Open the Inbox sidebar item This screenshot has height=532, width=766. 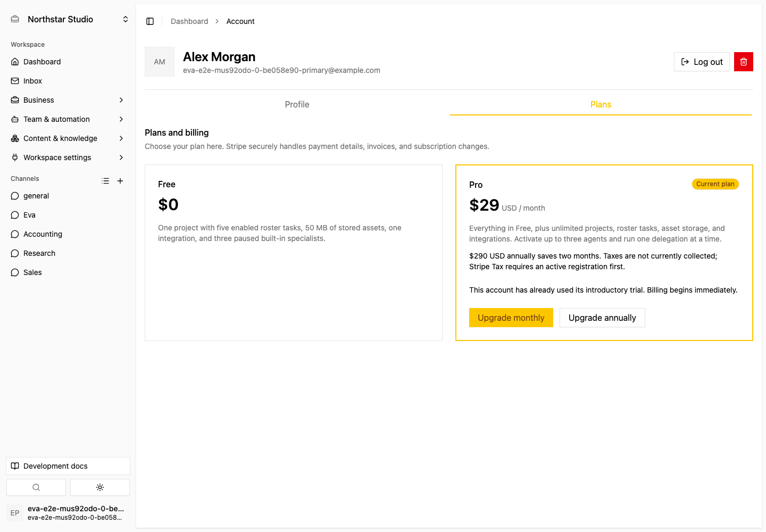pos(68,81)
